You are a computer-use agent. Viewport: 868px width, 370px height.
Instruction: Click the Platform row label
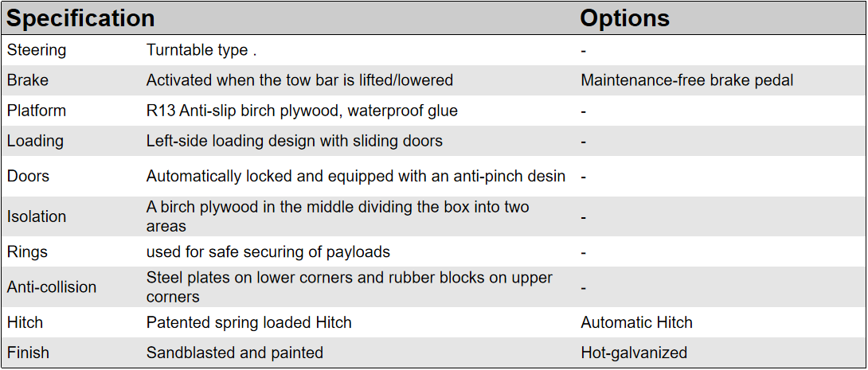point(37,111)
